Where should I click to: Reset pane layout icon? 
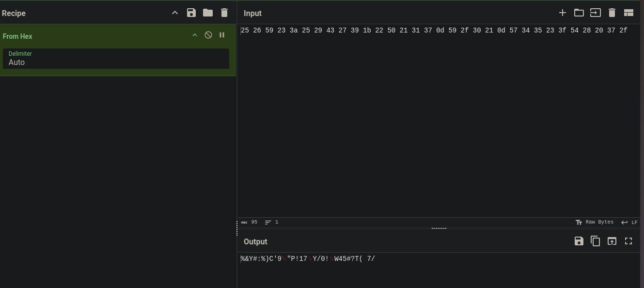(628, 13)
